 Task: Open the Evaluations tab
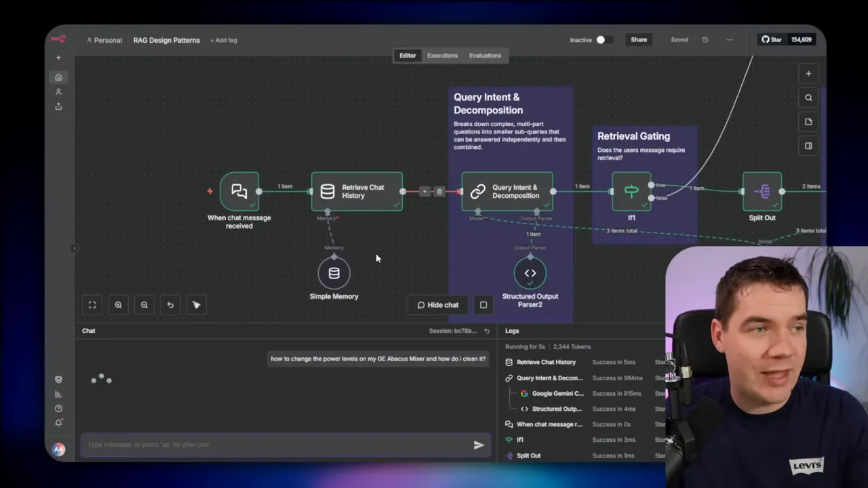485,56
